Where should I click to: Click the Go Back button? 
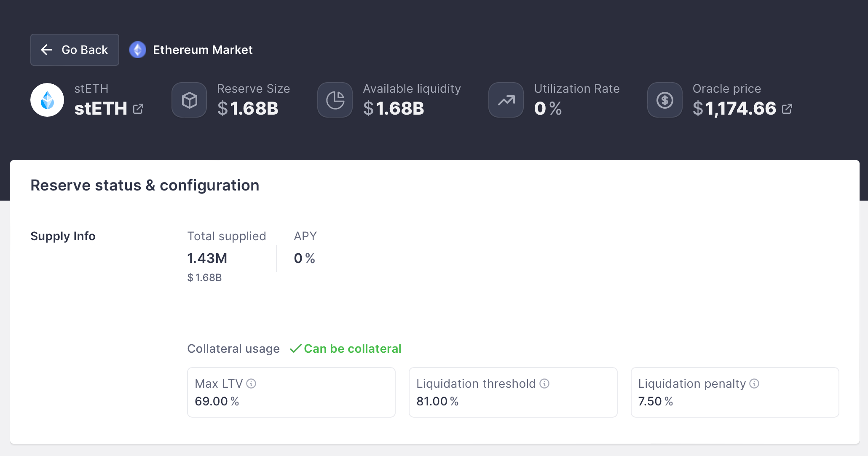pos(75,50)
